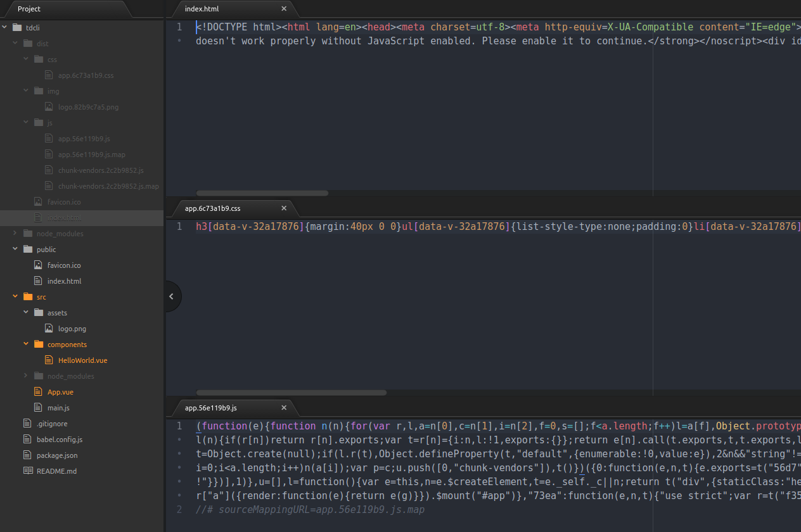Click the components folder icon
This screenshot has height=532, width=801.
pyautogui.click(x=38, y=345)
